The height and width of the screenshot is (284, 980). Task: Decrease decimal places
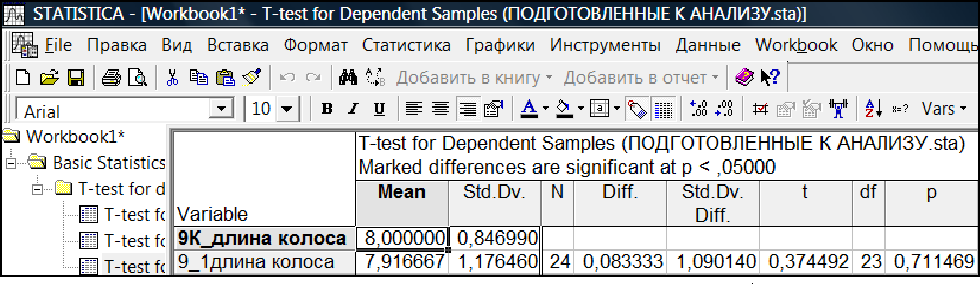[724, 109]
